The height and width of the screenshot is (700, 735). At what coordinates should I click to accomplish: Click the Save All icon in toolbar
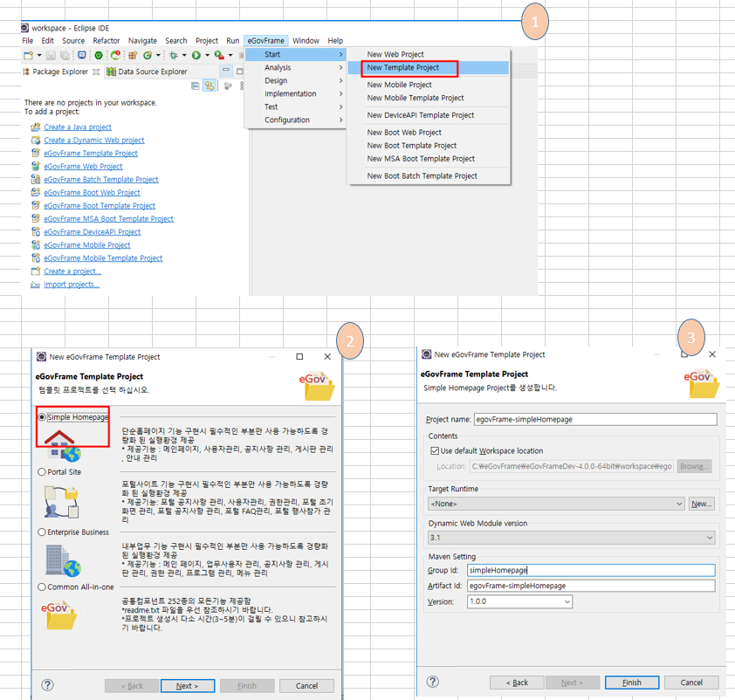(x=65, y=55)
